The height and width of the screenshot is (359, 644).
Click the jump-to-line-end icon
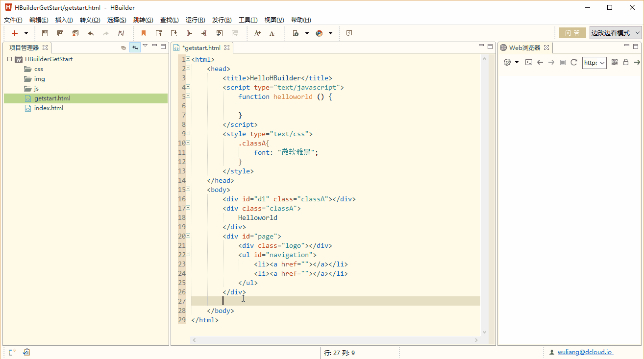point(204,33)
